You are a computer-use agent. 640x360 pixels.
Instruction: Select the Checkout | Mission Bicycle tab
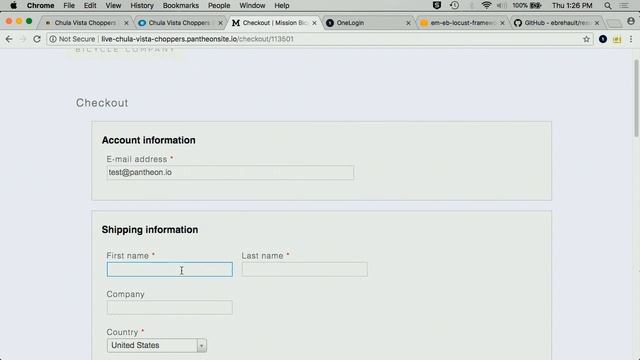point(273,23)
